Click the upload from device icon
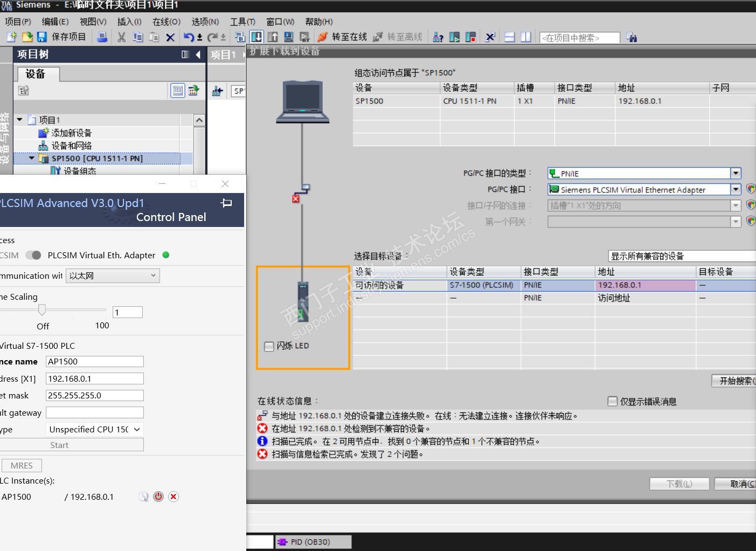 273,37
